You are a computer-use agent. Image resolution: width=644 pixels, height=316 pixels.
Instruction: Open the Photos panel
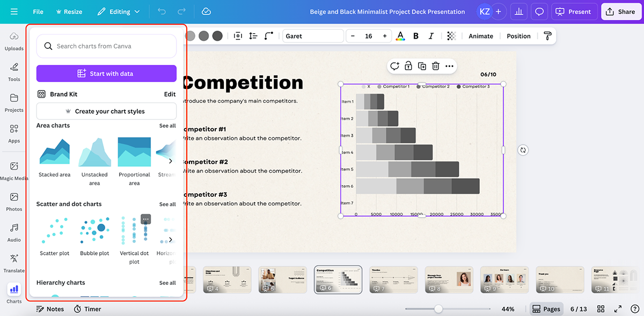[13, 201]
